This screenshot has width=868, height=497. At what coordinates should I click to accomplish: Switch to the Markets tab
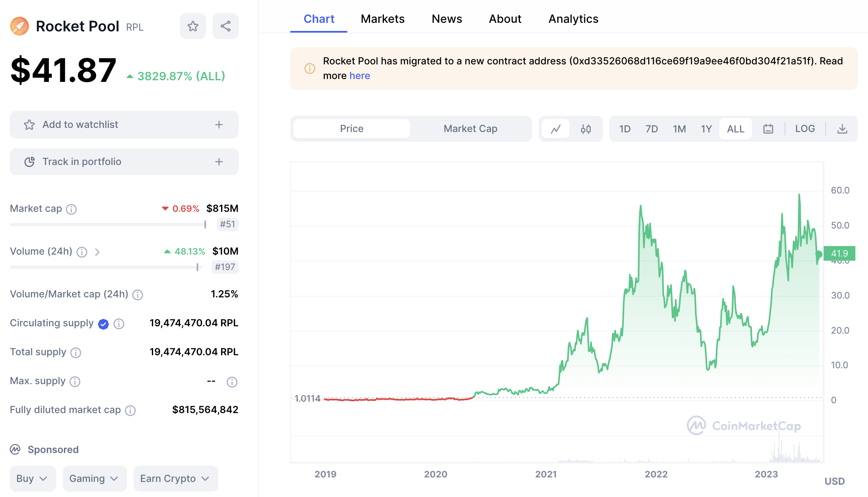(x=382, y=19)
